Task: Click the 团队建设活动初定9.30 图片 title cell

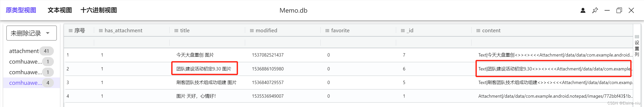Action: pos(204,69)
